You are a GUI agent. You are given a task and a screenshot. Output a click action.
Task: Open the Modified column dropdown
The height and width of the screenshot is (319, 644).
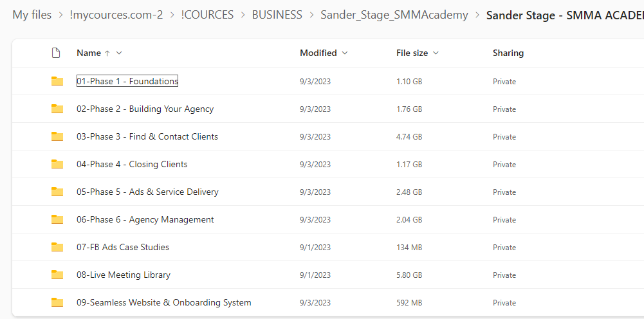pyautogui.click(x=345, y=53)
